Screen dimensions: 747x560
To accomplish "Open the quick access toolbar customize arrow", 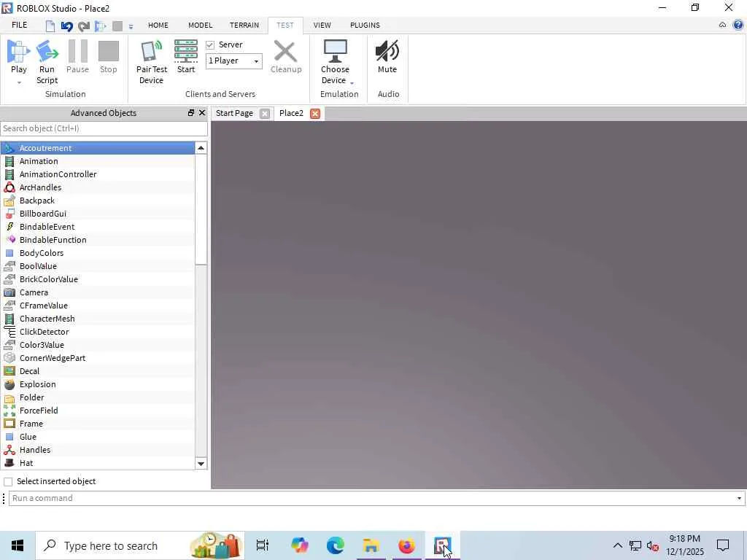I will click(131, 27).
